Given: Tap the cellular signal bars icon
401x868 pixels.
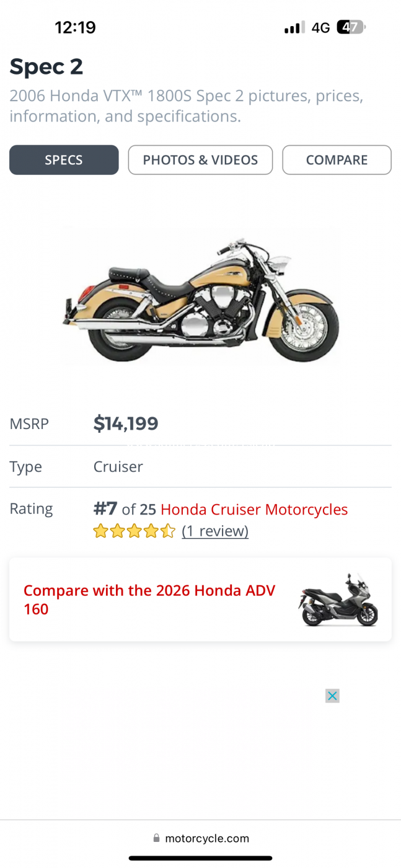Looking at the screenshot, I should point(294,27).
